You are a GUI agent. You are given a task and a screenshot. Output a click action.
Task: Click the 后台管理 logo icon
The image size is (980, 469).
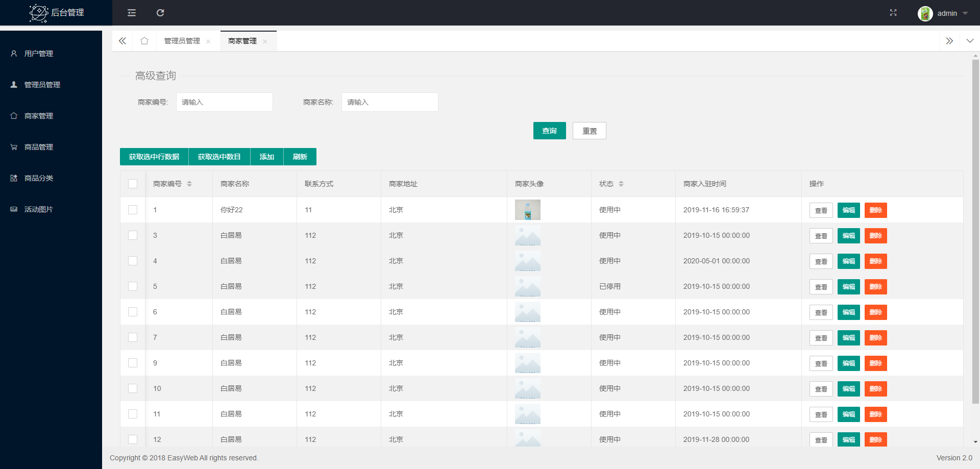[39, 13]
